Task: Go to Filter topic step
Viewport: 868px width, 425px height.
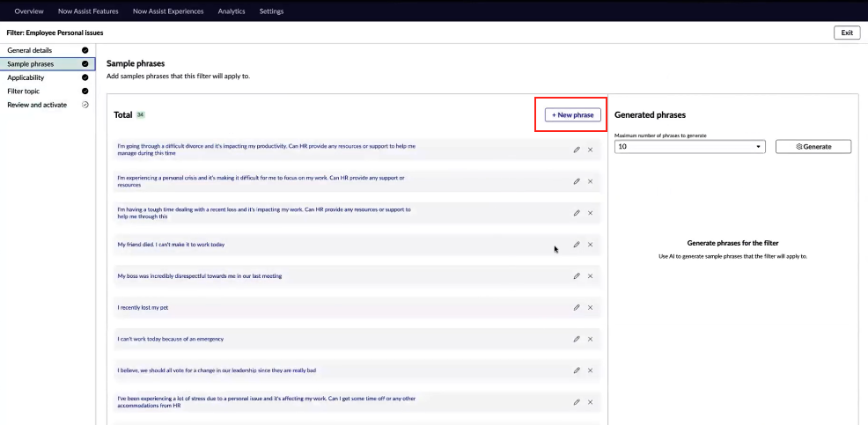Action: [x=48, y=92]
